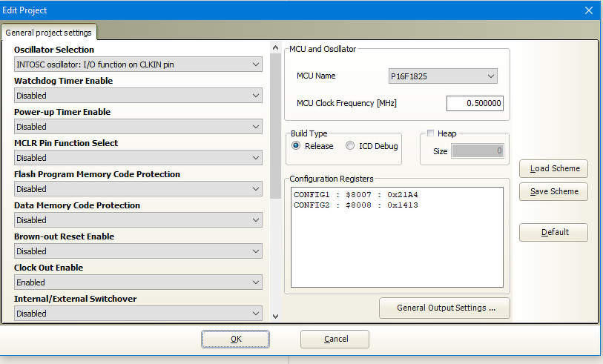Close the Edit Project dialog
The width and height of the screenshot is (603, 364).
589,10
